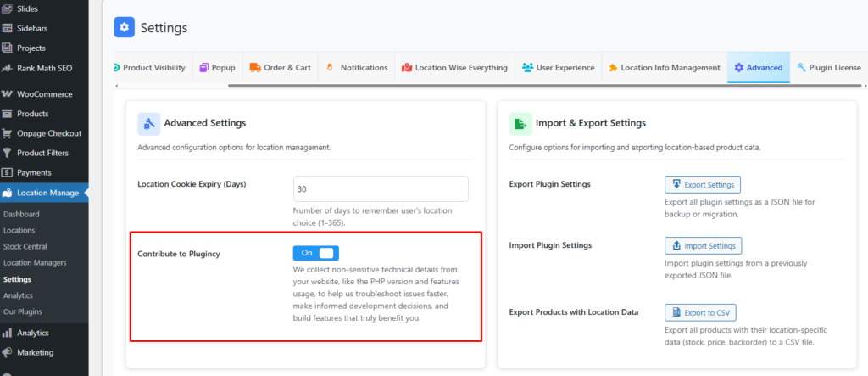Click the Payments icon in sidebar
The width and height of the screenshot is (868, 376).
8,172
